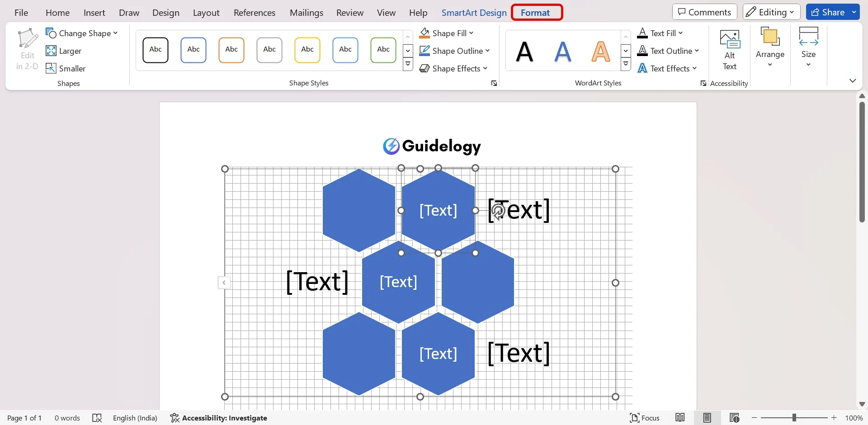The width and height of the screenshot is (868, 425).
Task: Open the Shape Outline pen icon
Action: [425, 51]
